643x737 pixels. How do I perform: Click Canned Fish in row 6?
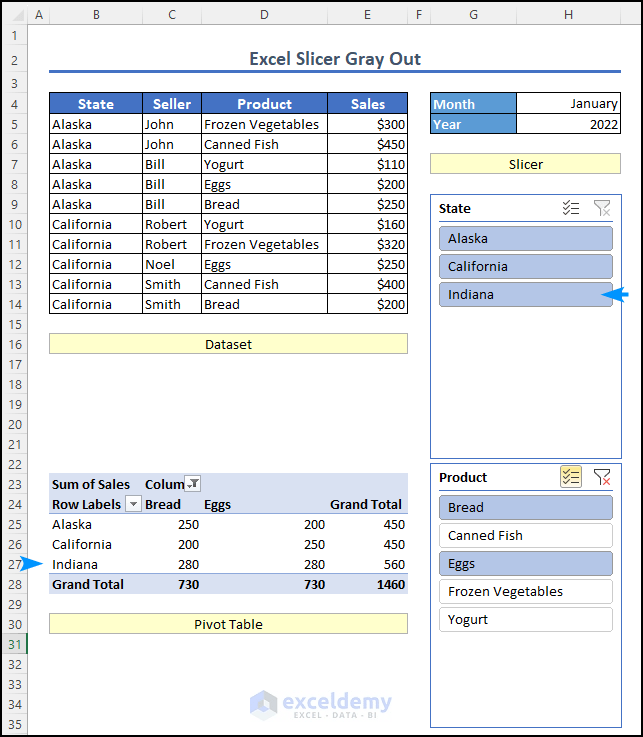264,144
